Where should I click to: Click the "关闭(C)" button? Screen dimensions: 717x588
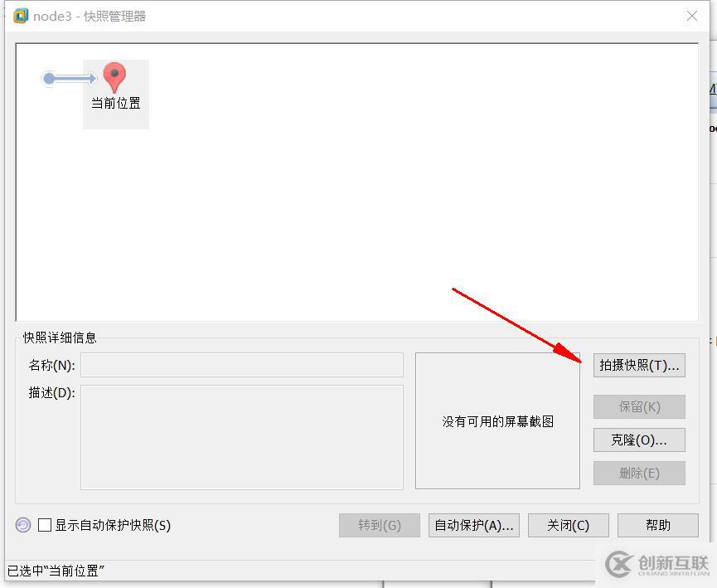tap(568, 525)
